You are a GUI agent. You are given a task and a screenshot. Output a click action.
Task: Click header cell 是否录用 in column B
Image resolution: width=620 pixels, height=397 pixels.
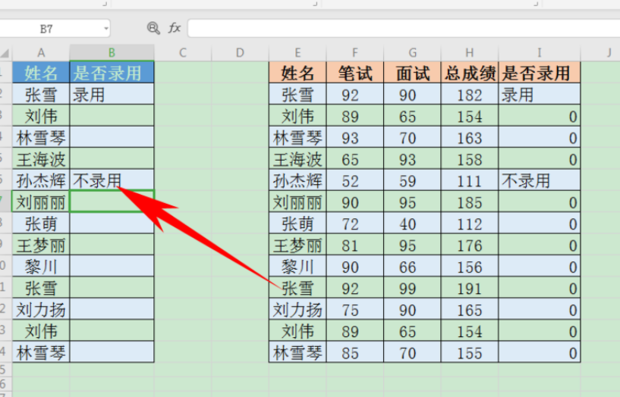click(x=112, y=72)
